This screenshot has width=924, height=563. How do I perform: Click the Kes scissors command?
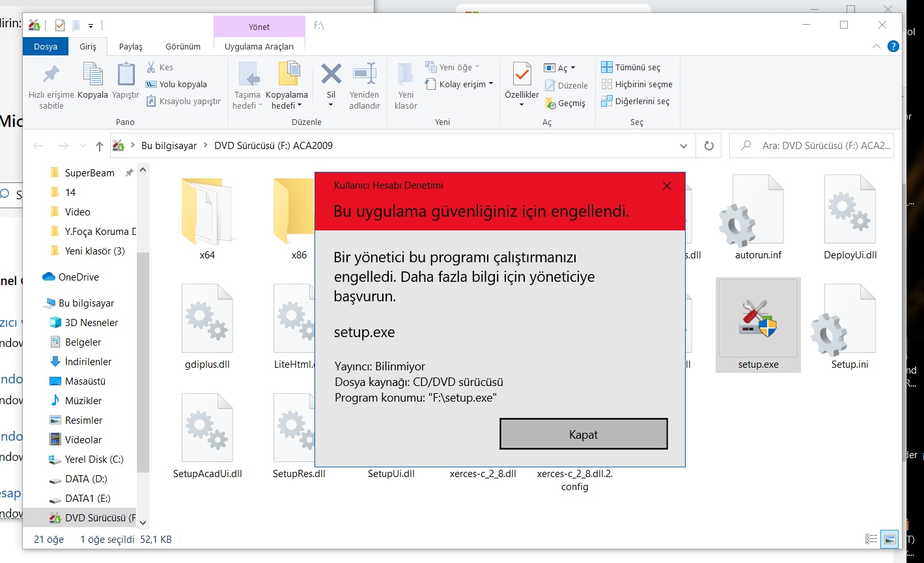point(160,67)
